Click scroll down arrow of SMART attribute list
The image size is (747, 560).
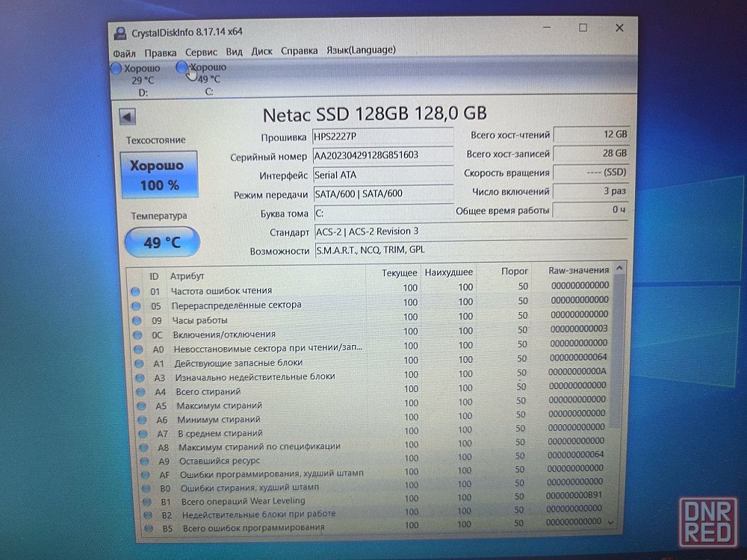coord(611,523)
